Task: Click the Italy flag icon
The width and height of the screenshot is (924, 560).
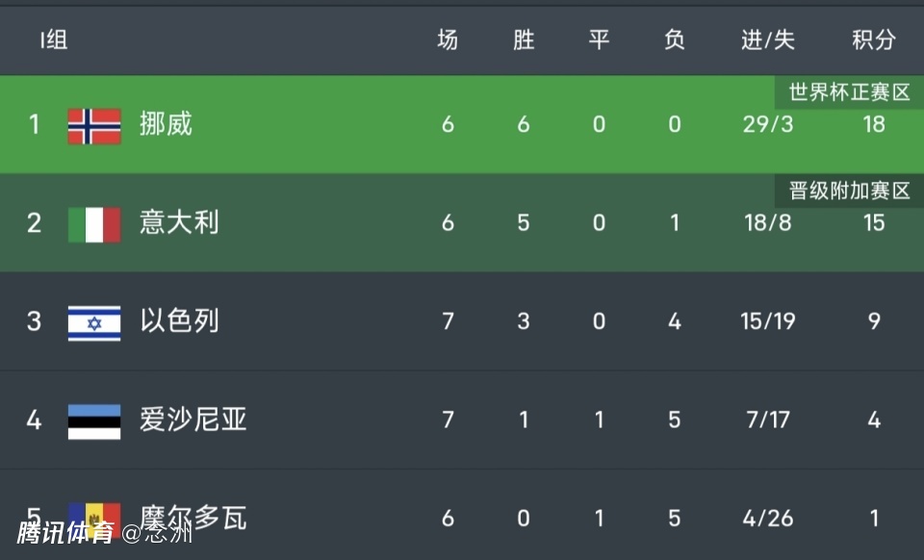Action: [94, 224]
